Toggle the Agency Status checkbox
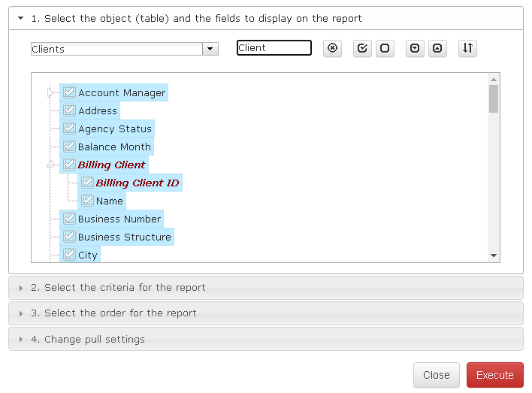 coord(69,128)
